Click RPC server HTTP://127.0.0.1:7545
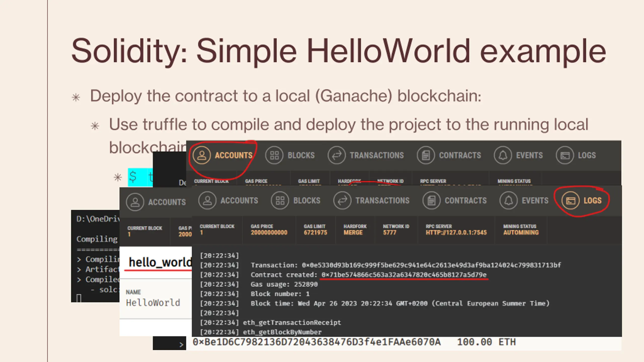The image size is (644, 362). [456, 233]
